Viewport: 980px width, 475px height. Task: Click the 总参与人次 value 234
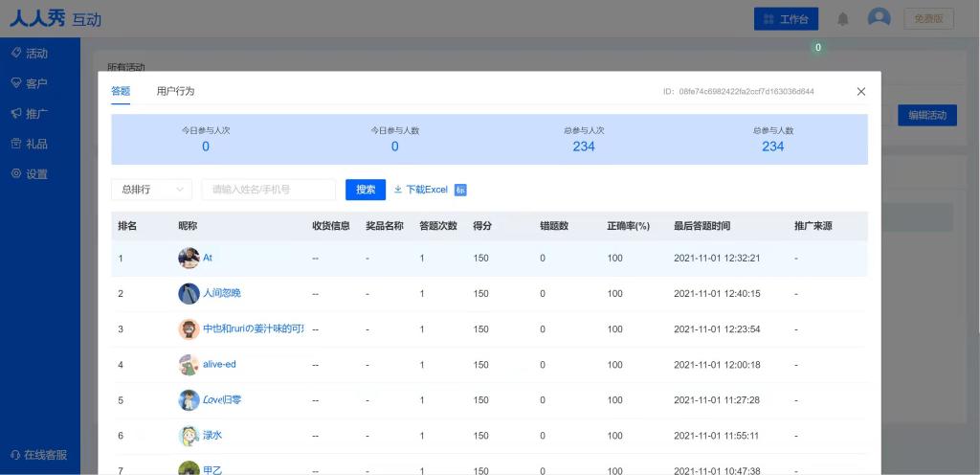tap(584, 147)
